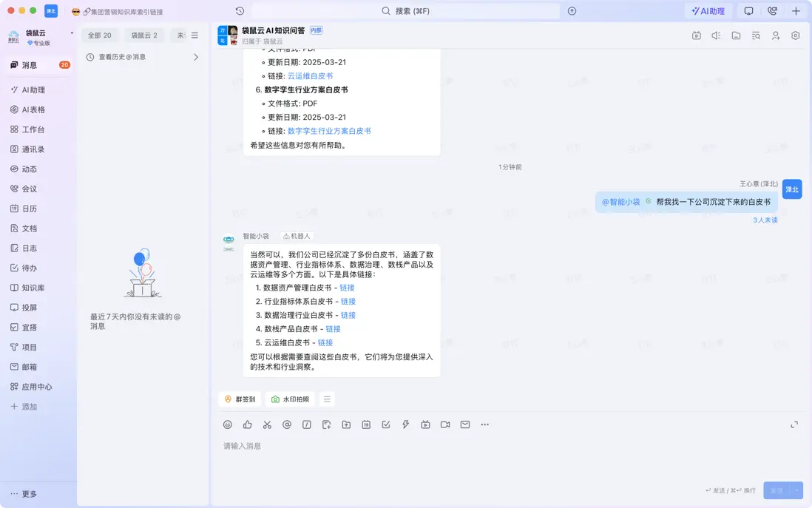Screen dimensions: 812x508
Task: Add a group member with the person-plus icon
Action: point(775,35)
